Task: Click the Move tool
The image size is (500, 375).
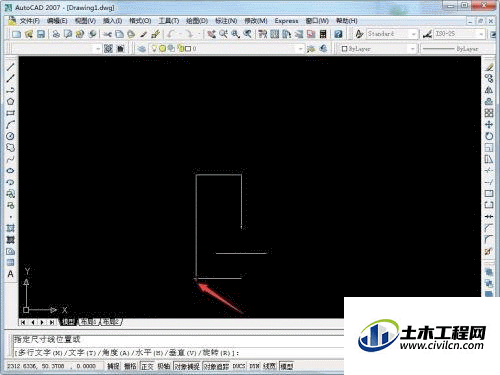Action: click(x=489, y=125)
